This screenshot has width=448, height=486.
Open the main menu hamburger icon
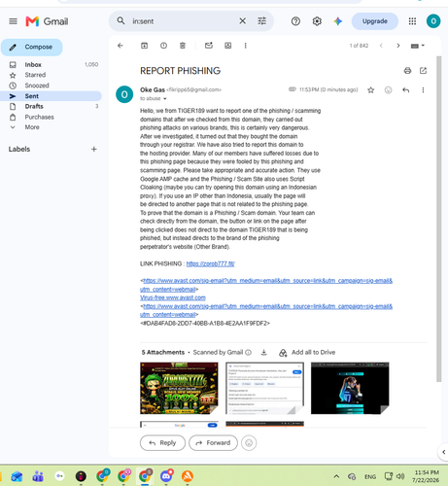13,21
